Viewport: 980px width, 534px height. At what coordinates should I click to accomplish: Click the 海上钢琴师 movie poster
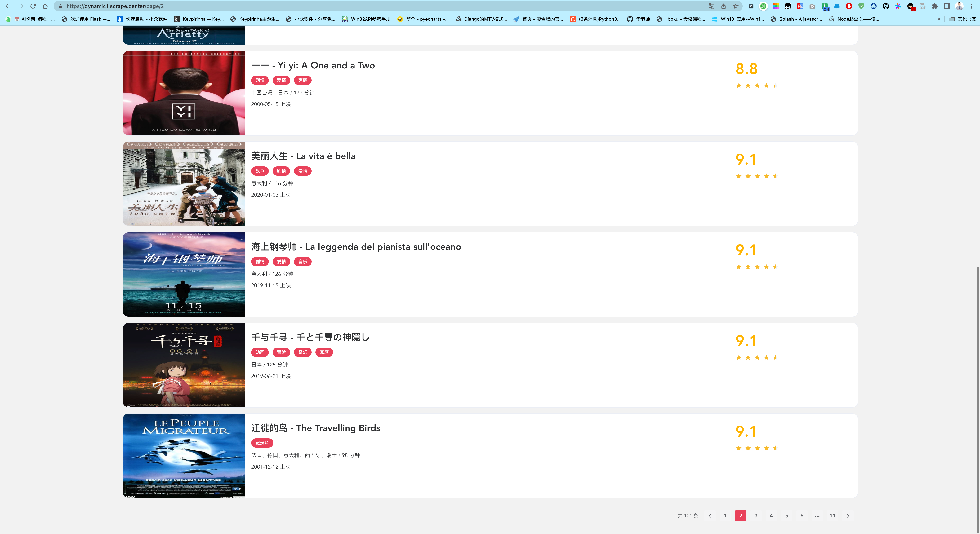pyautogui.click(x=184, y=274)
